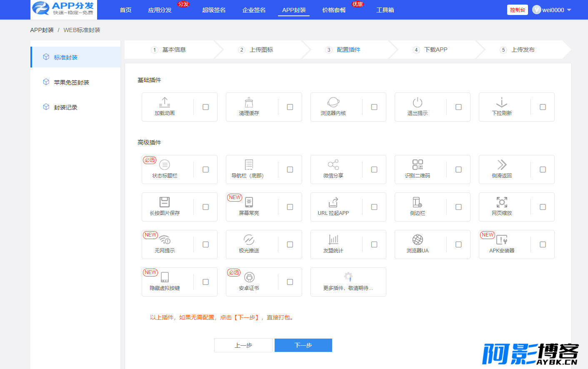
Task: Click the 隐藏虚拟按键 phone icon
Action: point(165,277)
